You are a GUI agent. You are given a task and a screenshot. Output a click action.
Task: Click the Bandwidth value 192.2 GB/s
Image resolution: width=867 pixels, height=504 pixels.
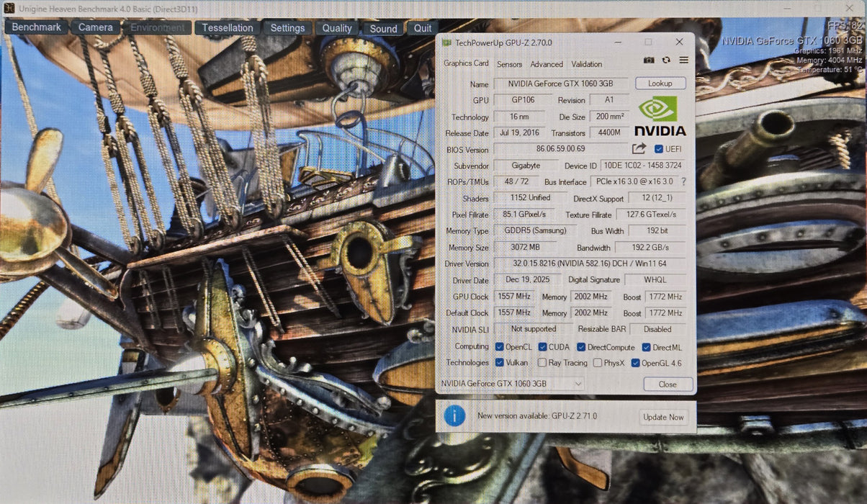tap(649, 248)
